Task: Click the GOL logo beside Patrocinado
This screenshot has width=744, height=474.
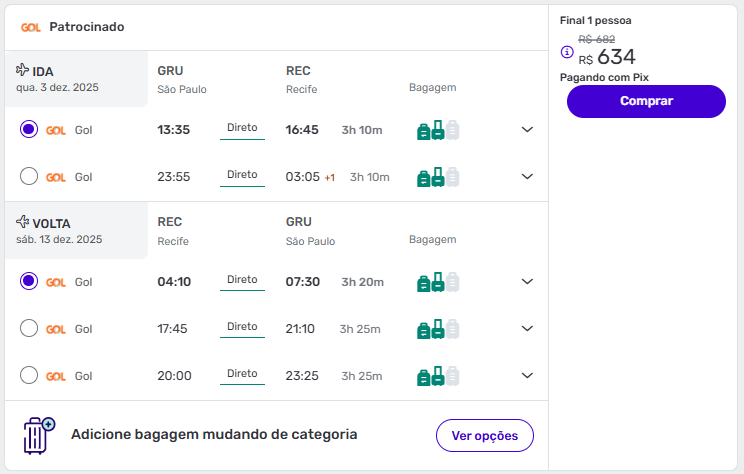Action: (x=30, y=27)
